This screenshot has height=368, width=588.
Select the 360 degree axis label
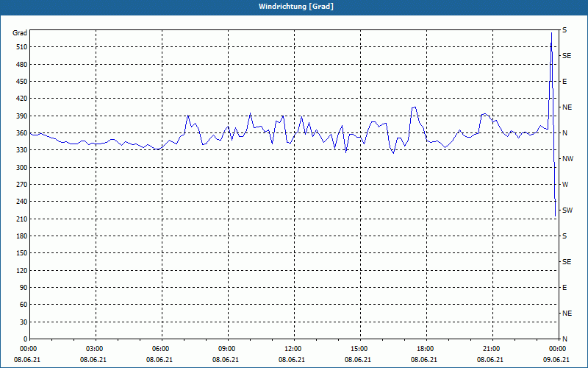pyautogui.click(x=21, y=133)
